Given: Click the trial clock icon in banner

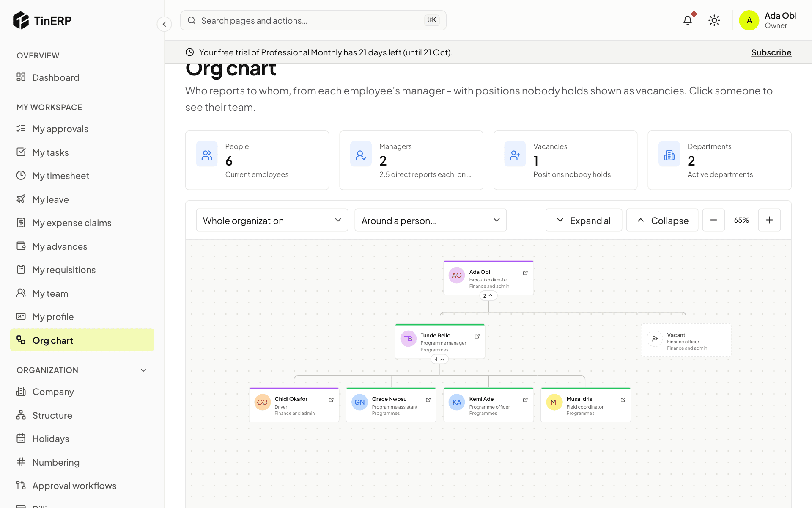Looking at the screenshot, I should pyautogui.click(x=190, y=52).
